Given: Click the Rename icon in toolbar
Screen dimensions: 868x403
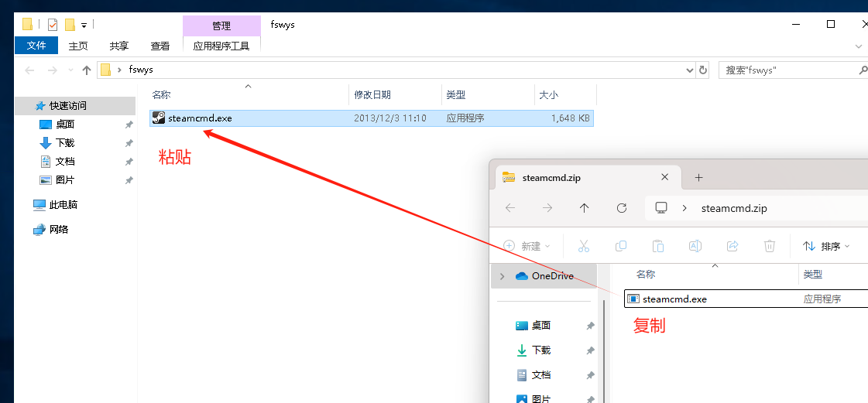Looking at the screenshot, I should [695, 246].
